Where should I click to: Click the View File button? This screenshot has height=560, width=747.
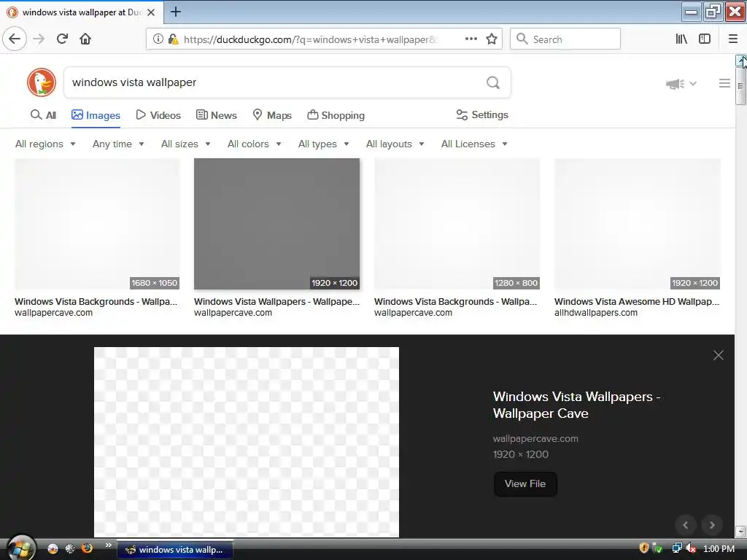525,484
